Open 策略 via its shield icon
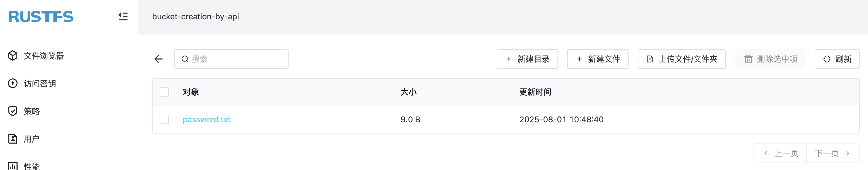The width and height of the screenshot is (868, 170). point(12,111)
